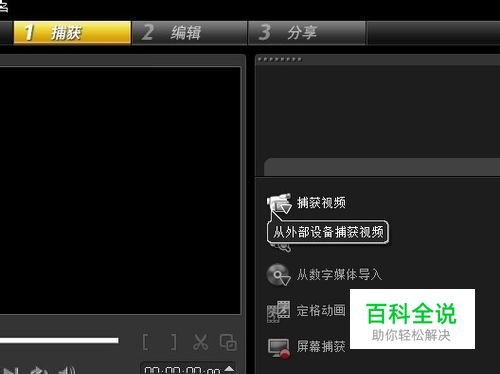
Task: Switch to the 1 捕获 step tab
Action: tap(72, 32)
